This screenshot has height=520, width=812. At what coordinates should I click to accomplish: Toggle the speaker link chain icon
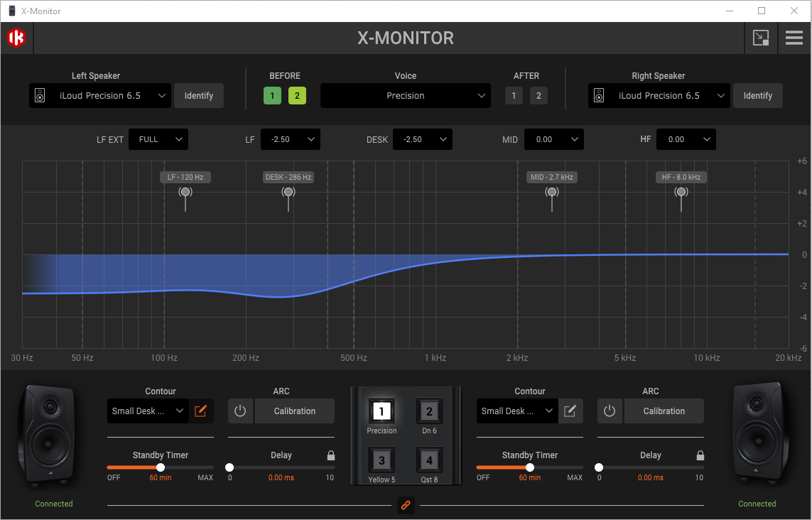tap(406, 505)
